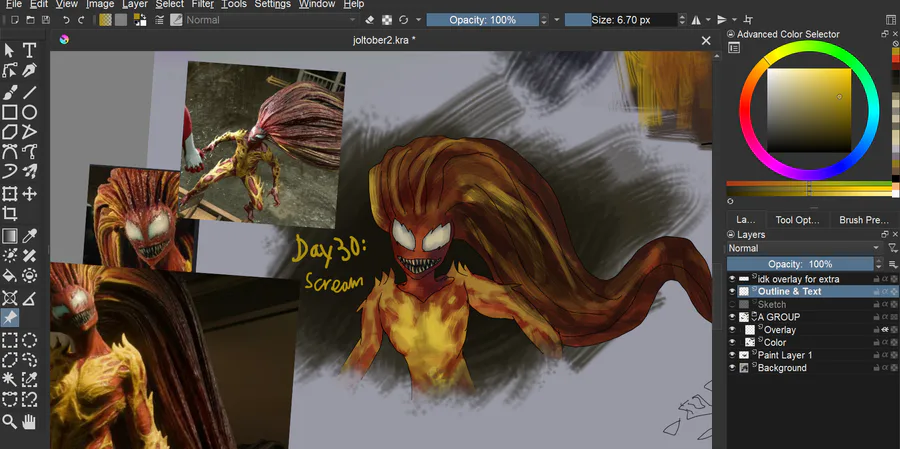
Task: Select the Multibrush tool
Action: pos(30,172)
